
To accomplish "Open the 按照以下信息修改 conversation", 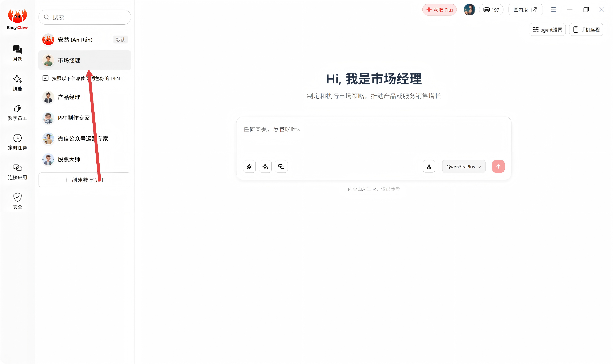I will pos(85,78).
